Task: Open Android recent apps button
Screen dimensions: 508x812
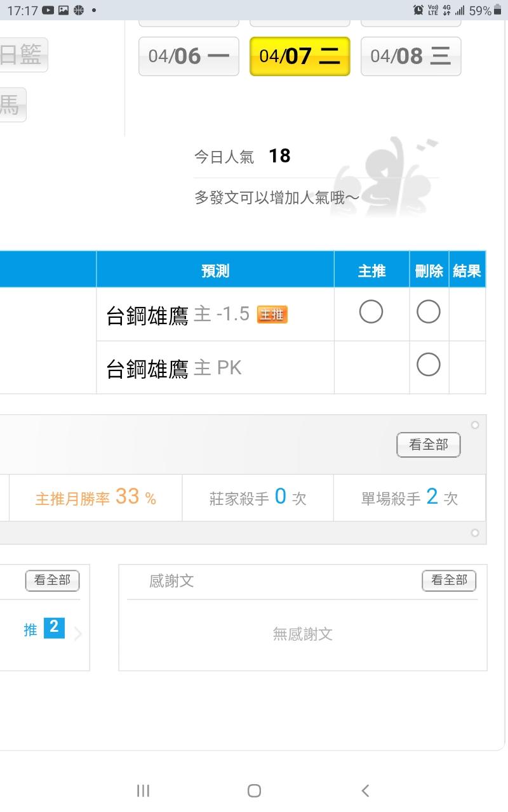Action: coord(144,790)
